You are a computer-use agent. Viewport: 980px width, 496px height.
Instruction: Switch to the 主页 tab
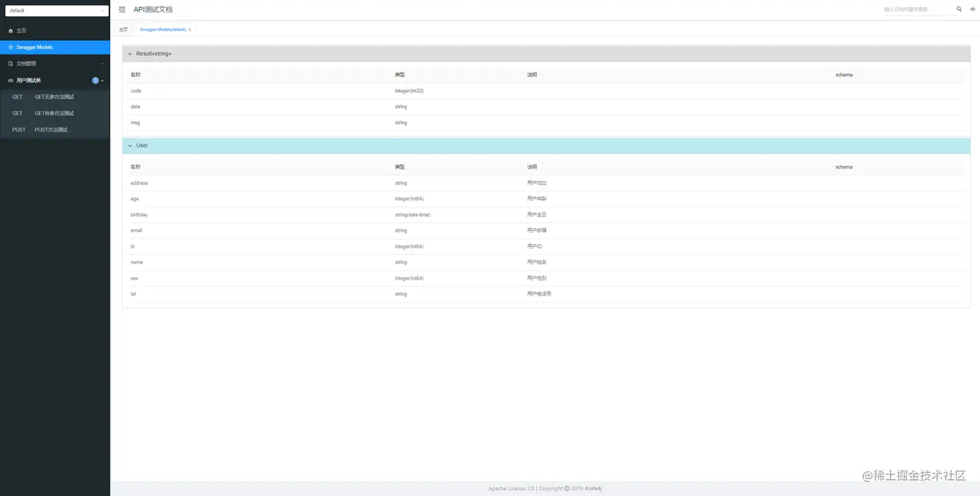click(123, 30)
